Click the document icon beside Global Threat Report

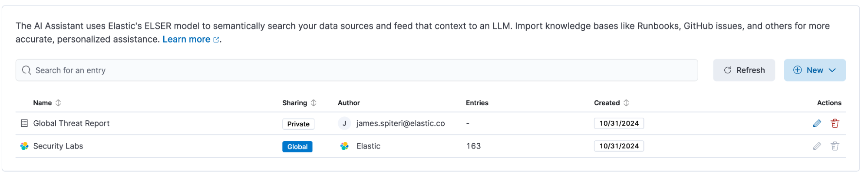(24, 123)
